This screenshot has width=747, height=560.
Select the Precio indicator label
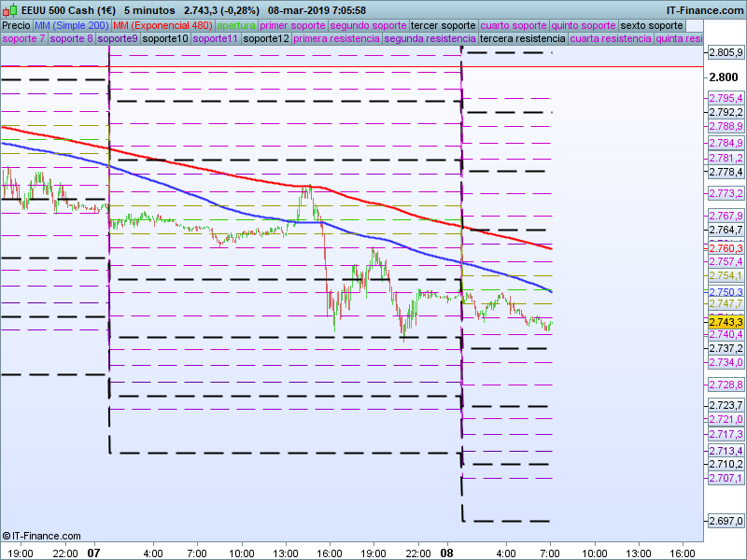point(17,26)
